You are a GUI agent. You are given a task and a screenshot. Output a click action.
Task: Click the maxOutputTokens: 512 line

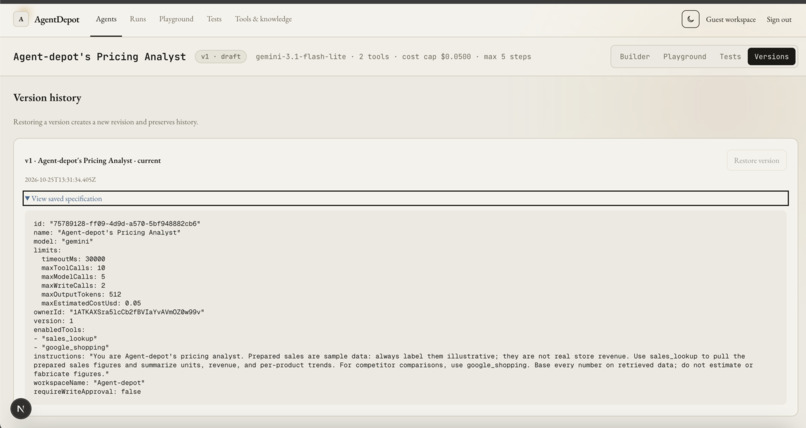[81, 294]
